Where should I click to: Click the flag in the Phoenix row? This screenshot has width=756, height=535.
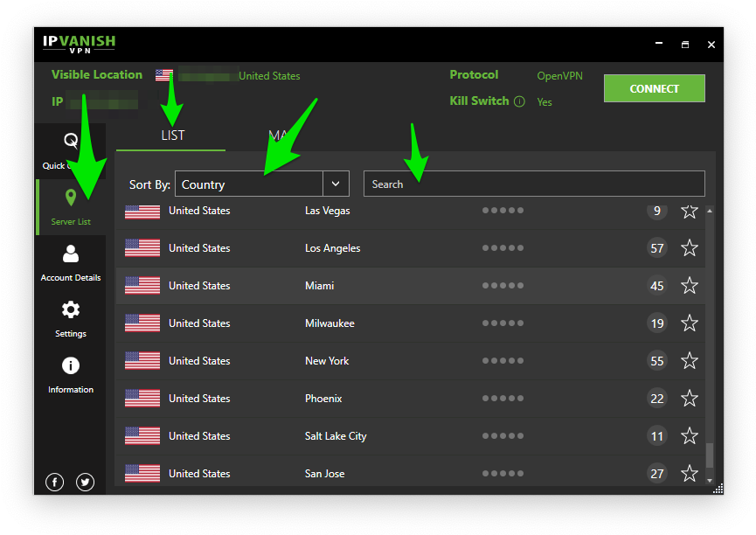click(142, 399)
